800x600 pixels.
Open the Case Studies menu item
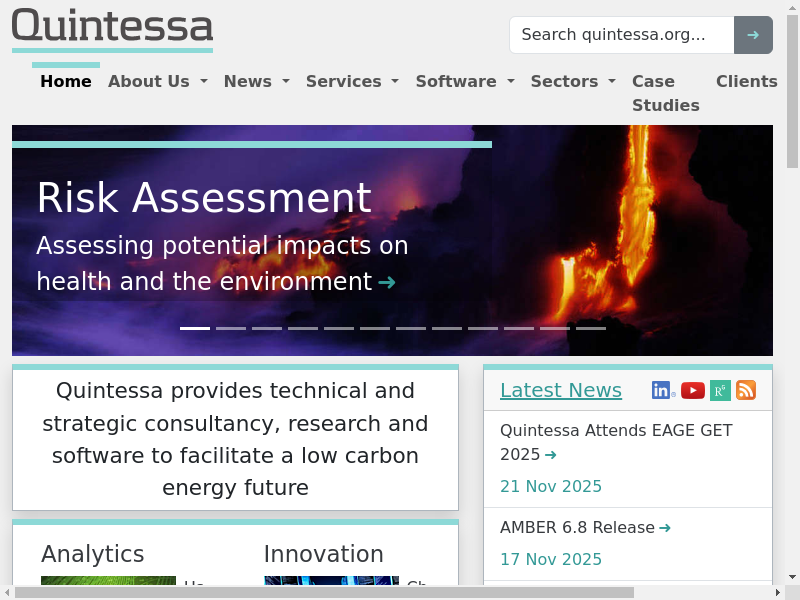click(665, 93)
